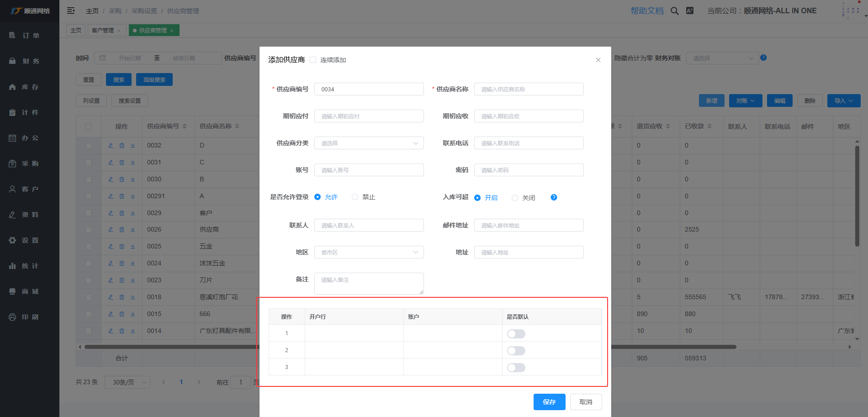Click the 取消 button
This screenshot has width=868, height=417.
(x=586, y=402)
